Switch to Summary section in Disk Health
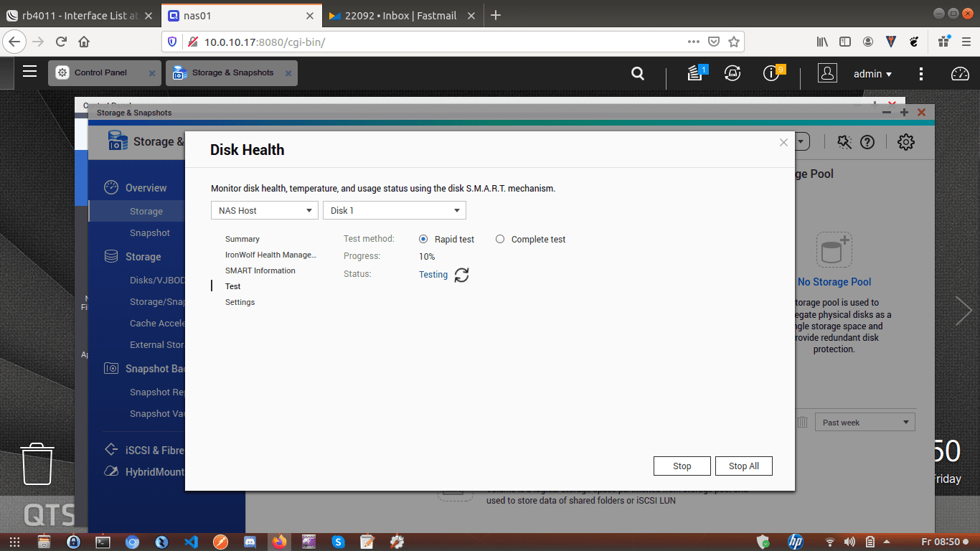This screenshot has width=980, height=551. pyautogui.click(x=242, y=239)
